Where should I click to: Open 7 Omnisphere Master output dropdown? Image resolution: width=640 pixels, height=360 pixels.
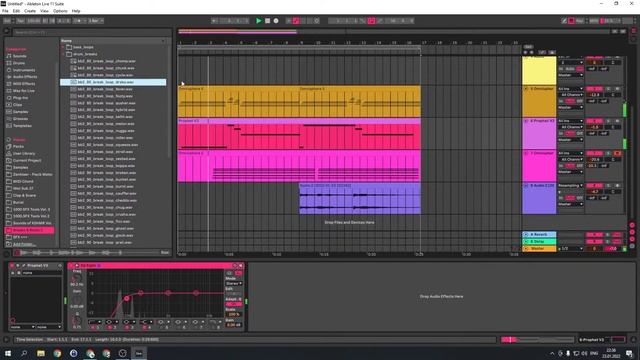coord(571,172)
